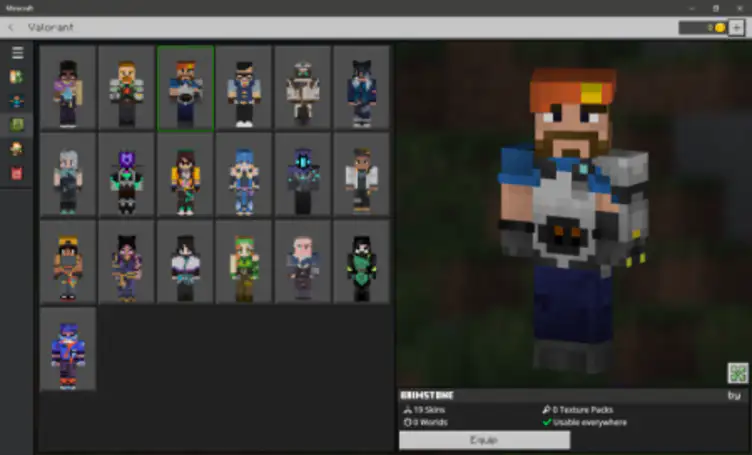This screenshot has height=455, width=752.
Task: Click the coin balance display
Action: point(703,27)
